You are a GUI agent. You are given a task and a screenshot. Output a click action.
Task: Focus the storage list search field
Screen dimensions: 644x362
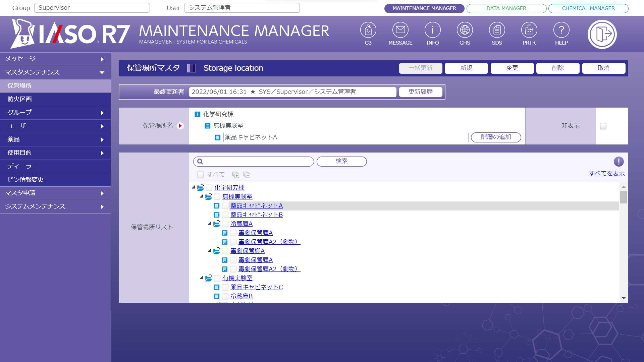(254, 162)
